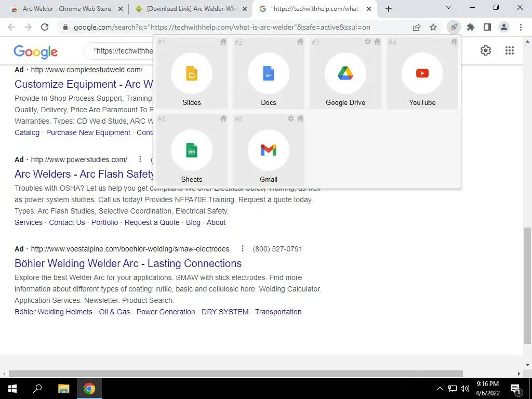Image resolution: width=532 pixels, height=399 pixels.
Task: Open Böhler Welding Welder Arc link
Action: tap(128, 263)
